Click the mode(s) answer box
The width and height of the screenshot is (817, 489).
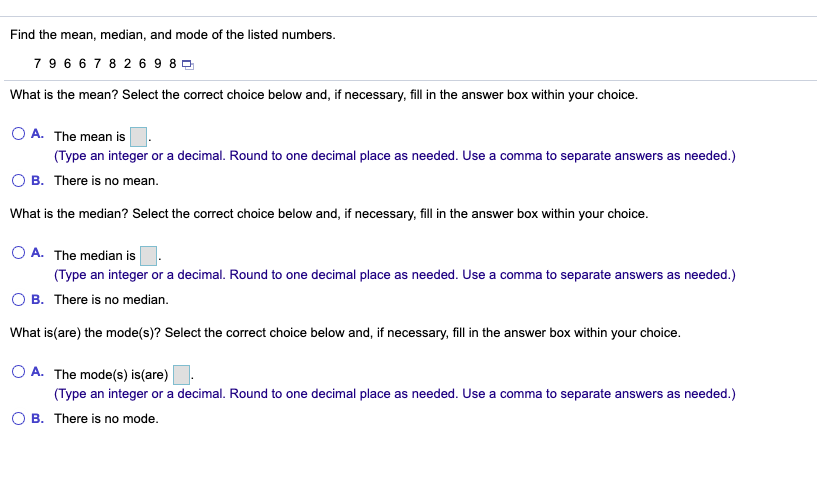[x=181, y=374]
